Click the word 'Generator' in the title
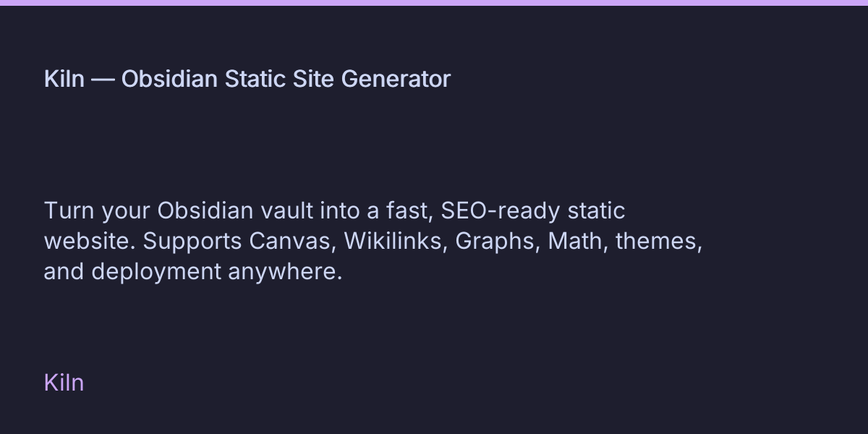The image size is (868, 434). tap(396, 79)
